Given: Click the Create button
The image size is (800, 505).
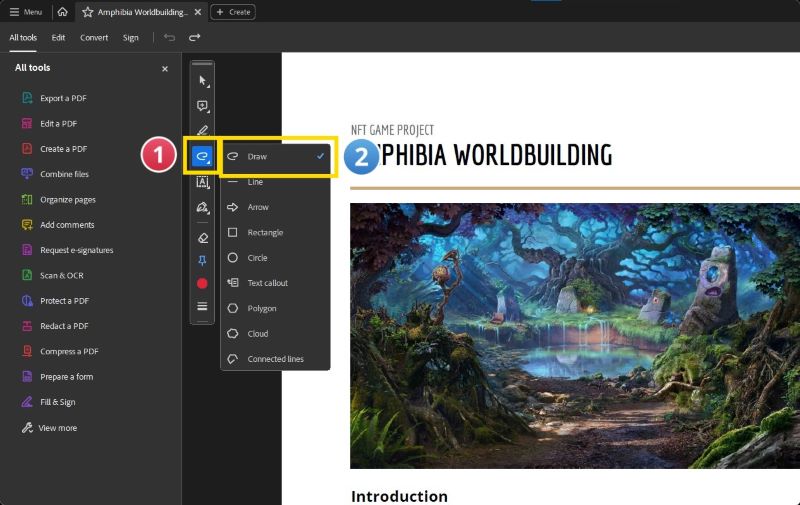Looking at the screenshot, I should click(x=233, y=12).
